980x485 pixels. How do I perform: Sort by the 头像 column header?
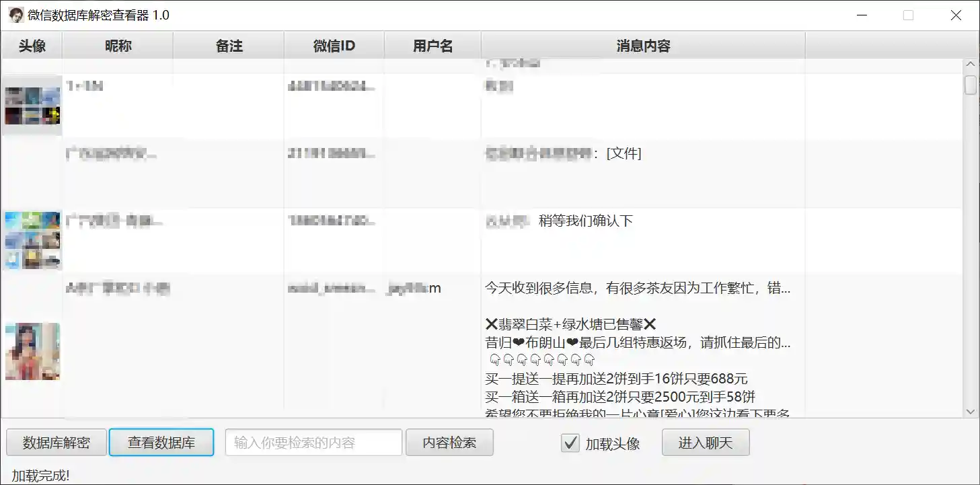[x=32, y=46]
